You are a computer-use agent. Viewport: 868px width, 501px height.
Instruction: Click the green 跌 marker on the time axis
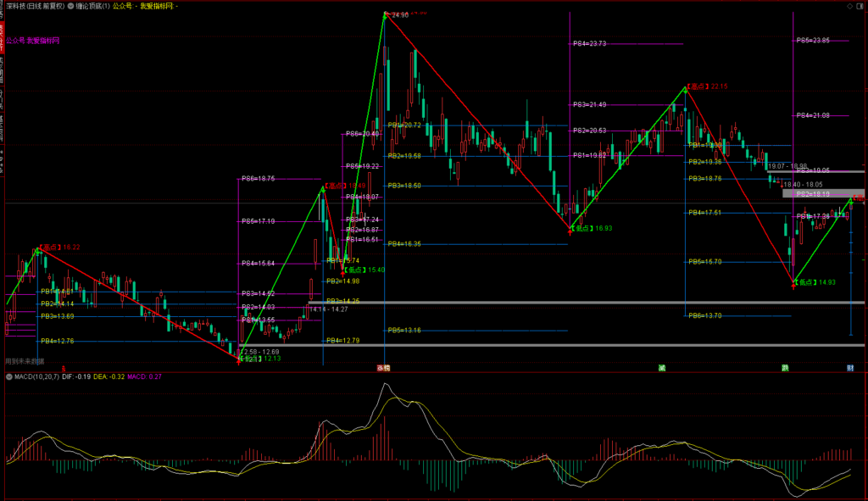coord(785,368)
